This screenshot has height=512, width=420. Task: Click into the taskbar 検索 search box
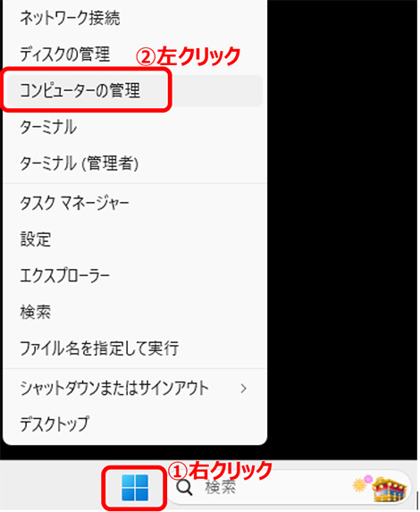(x=289, y=488)
